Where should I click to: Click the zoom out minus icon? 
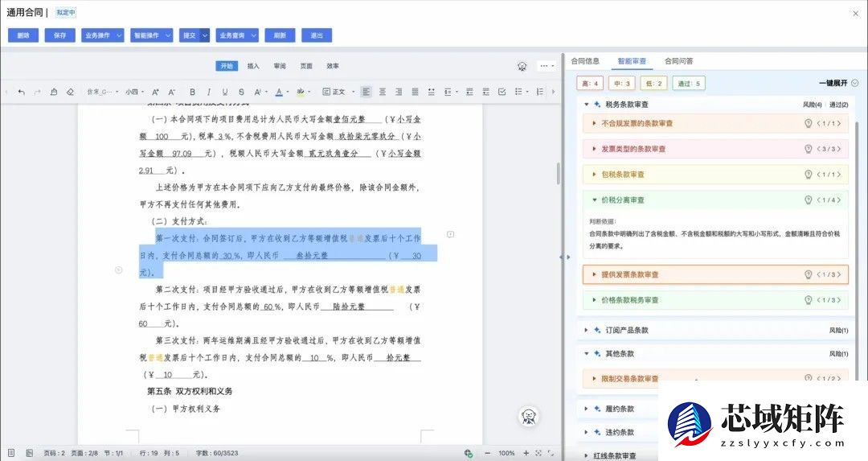[487, 453]
